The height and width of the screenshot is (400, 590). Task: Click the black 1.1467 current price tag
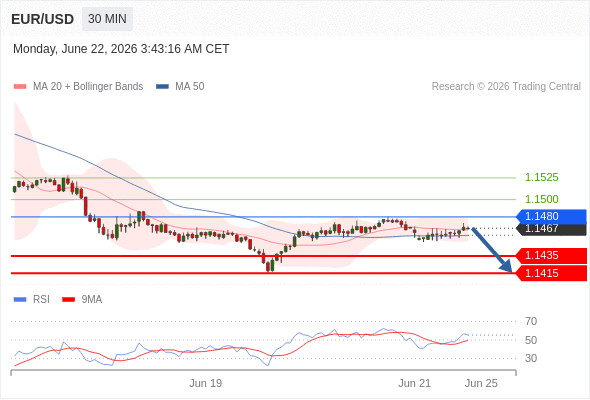(551, 229)
